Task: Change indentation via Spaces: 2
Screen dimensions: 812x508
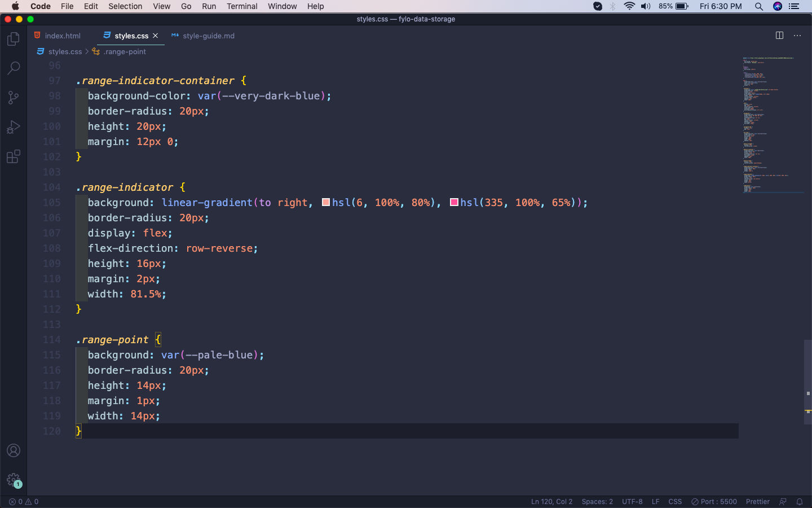Action: (x=597, y=501)
